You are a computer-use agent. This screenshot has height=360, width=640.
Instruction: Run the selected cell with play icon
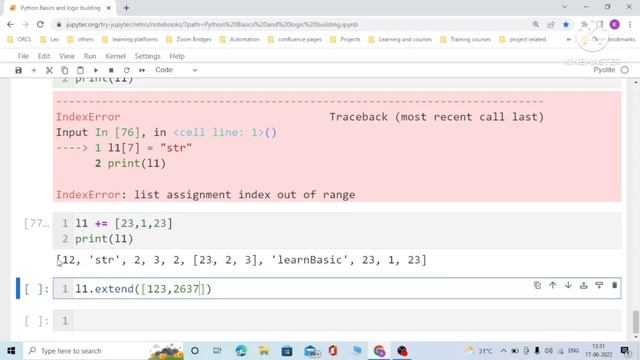[96, 70]
